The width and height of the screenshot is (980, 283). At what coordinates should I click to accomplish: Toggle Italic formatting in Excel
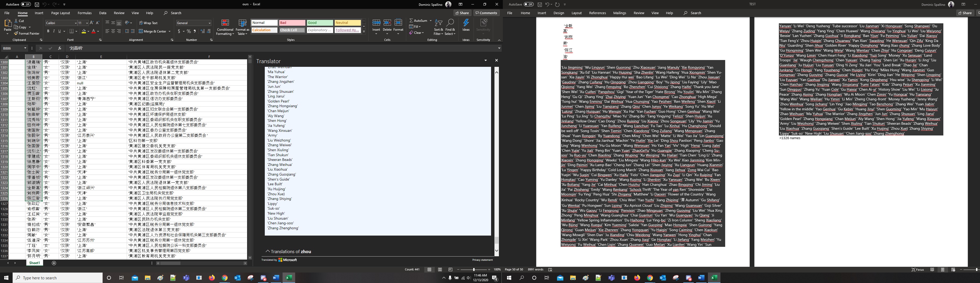(54, 31)
